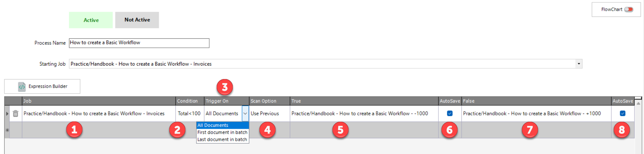Click red callout marker number 3
644x154 pixels.
point(224,87)
